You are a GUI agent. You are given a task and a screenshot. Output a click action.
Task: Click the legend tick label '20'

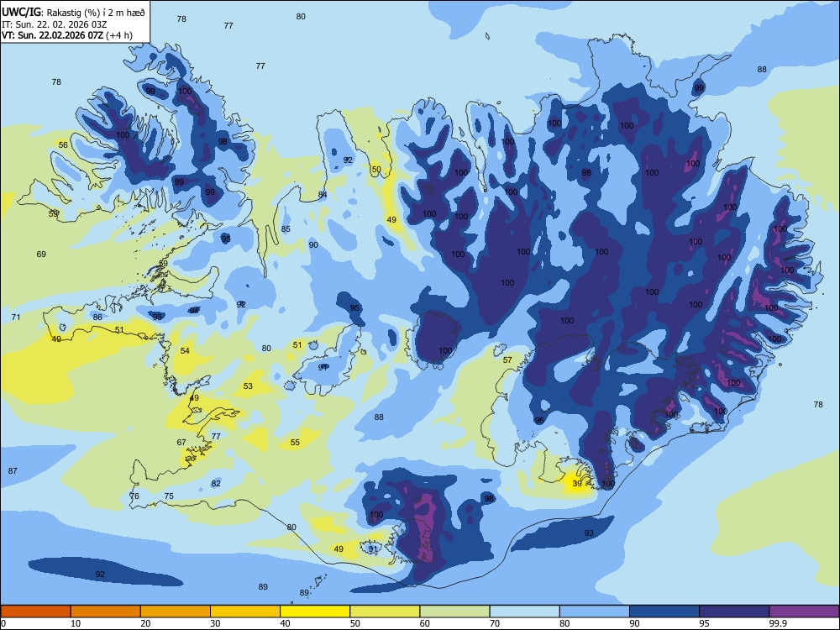(x=145, y=623)
